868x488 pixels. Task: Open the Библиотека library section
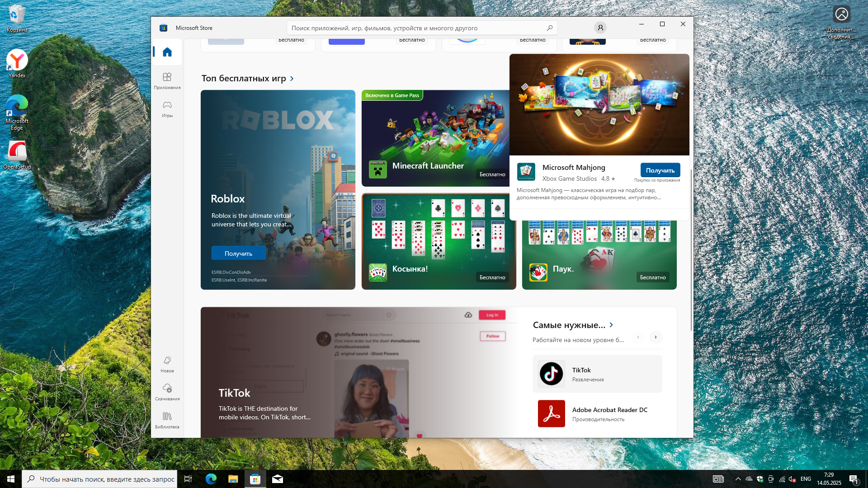167,420
